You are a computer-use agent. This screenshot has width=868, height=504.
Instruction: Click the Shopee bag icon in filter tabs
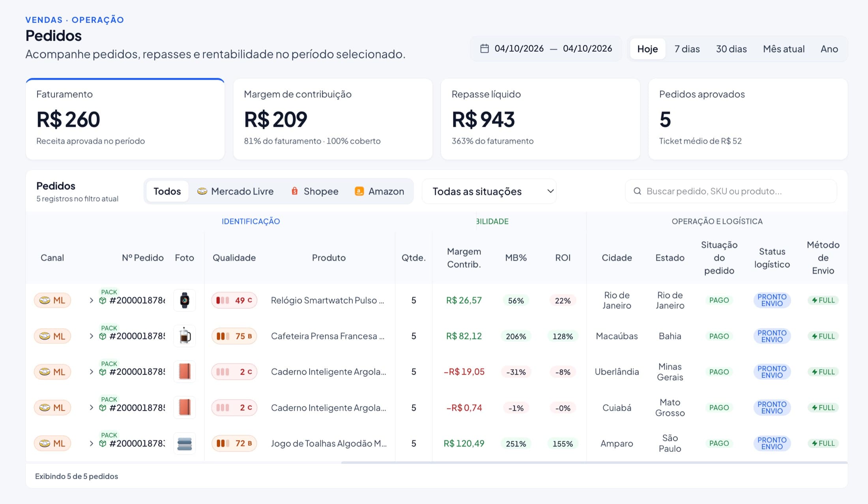(294, 191)
